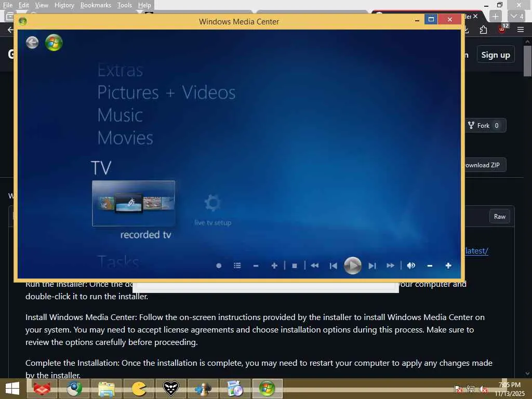Expand the list all tabs dropdown
Screen dimensions: 532x399
click(x=517, y=16)
